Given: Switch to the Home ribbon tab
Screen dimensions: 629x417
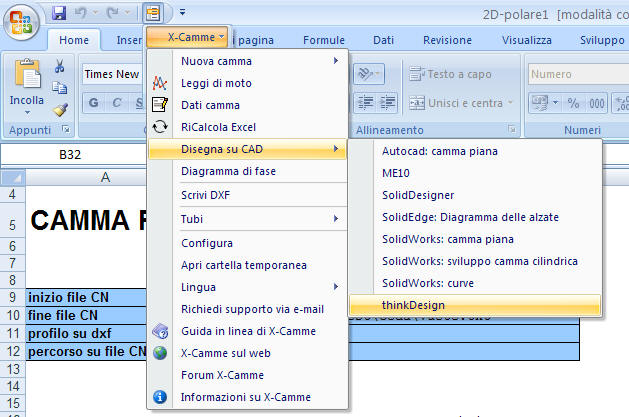Looking at the screenshot, I should click(x=74, y=40).
